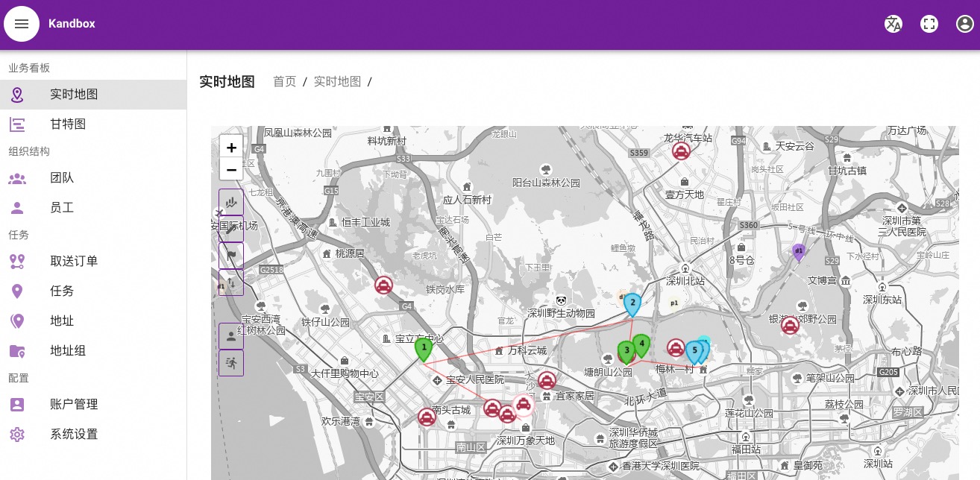Collapse the sidebar with the hamburger icon

coord(21,24)
